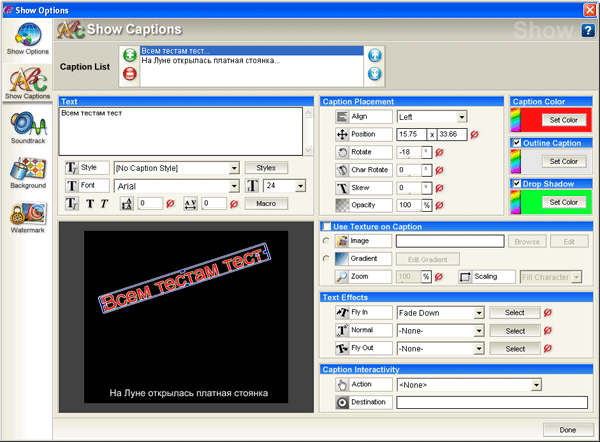This screenshot has width=600, height=442.
Task: Click the Destination input field
Action: pyautogui.click(x=492, y=402)
